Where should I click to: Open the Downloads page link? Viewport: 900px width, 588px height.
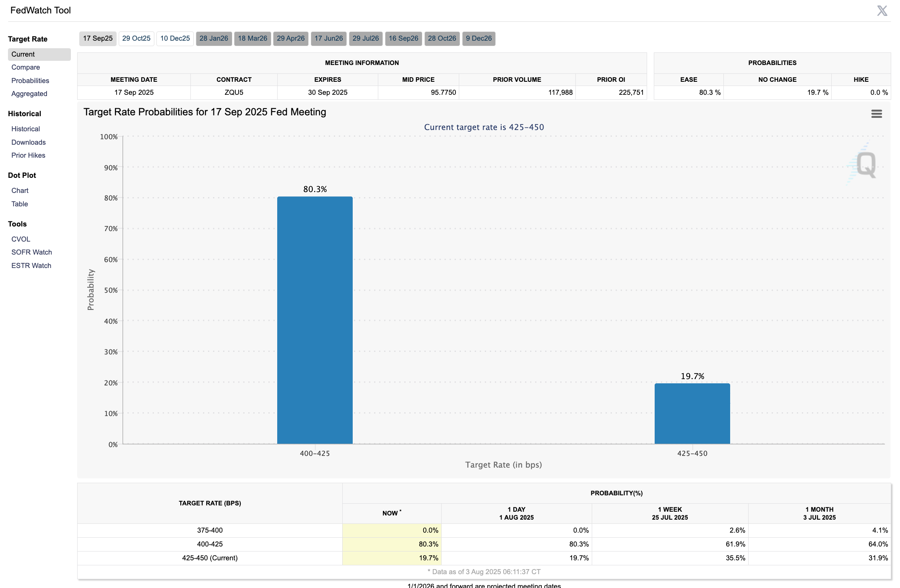(x=29, y=142)
